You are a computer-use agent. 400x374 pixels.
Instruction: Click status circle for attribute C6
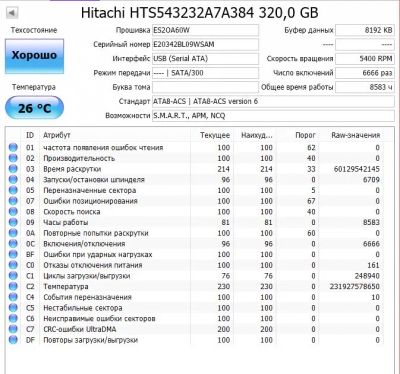13,318
